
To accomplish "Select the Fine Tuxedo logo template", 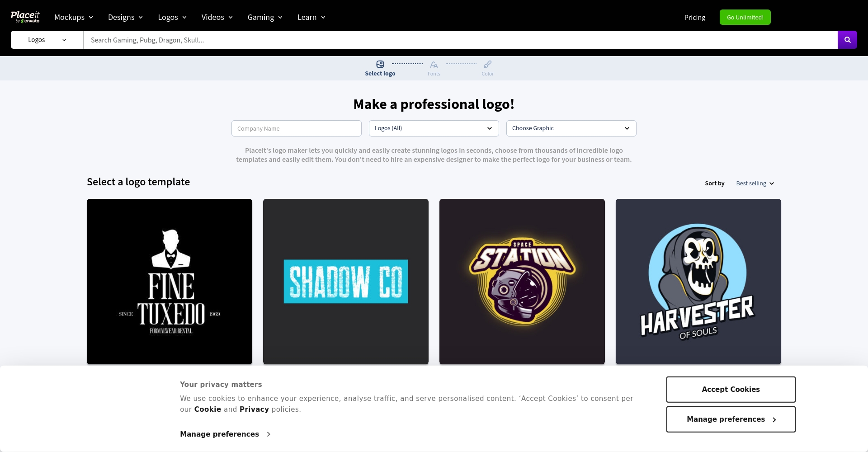I will (x=170, y=282).
